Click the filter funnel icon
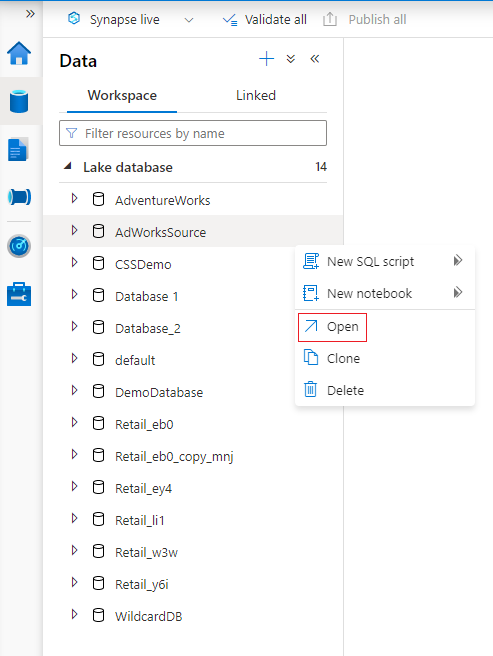The width and height of the screenshot is (493, 656). 72,133
